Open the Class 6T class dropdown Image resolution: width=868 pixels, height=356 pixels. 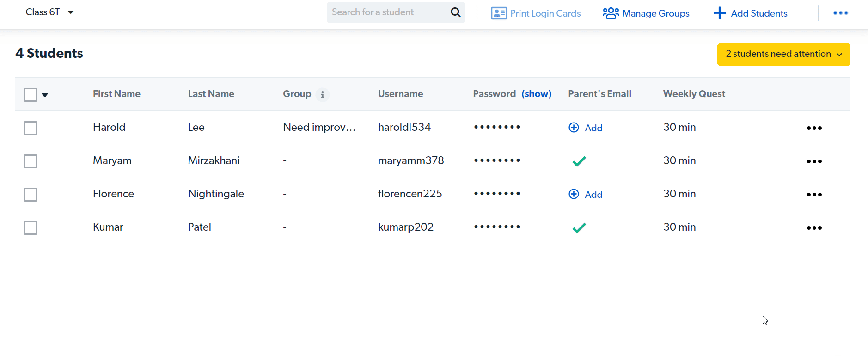click(x=49, y=12)
